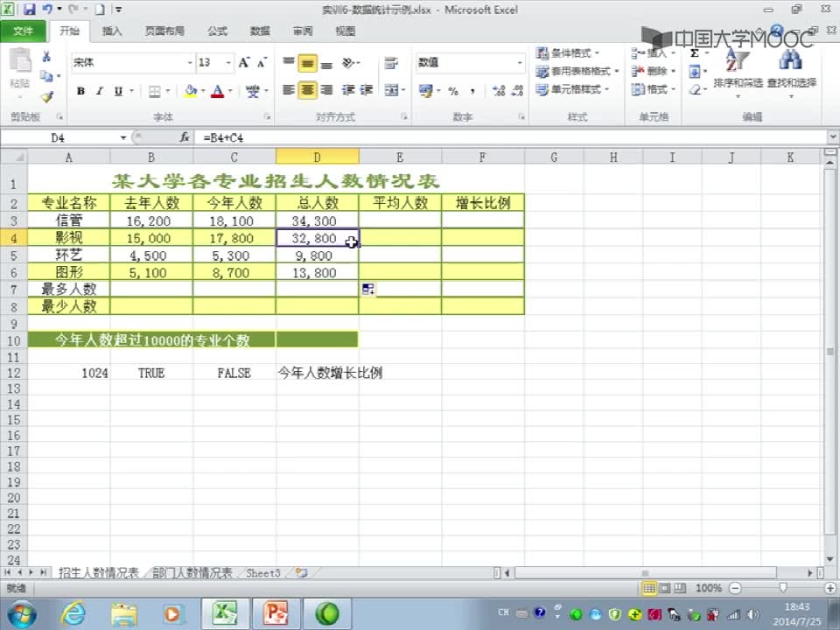Click the Name Box showing D4
840x630 pixels.
point(59,137)
